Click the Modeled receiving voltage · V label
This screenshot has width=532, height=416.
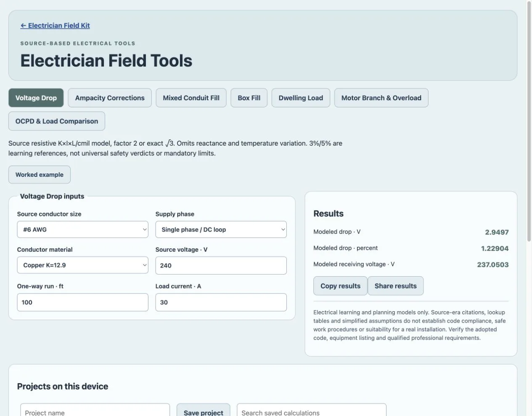354,264
